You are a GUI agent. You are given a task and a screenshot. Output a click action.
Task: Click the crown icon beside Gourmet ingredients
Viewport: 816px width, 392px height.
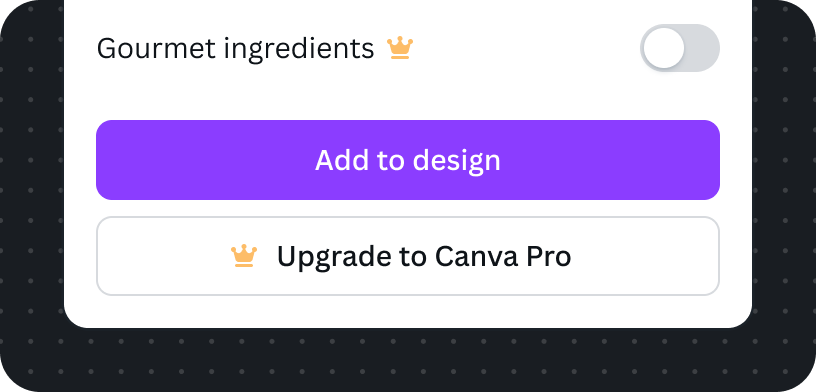click(x=400, y=48)
